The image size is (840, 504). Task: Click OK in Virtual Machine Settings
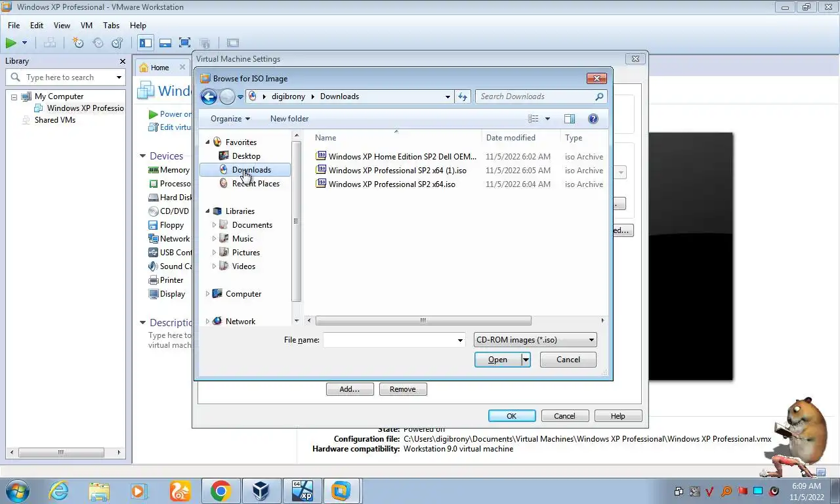[512, 416]
